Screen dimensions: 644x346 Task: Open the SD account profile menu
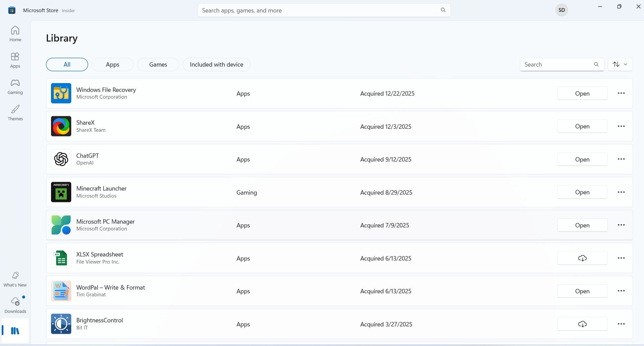tap(562, 10)
